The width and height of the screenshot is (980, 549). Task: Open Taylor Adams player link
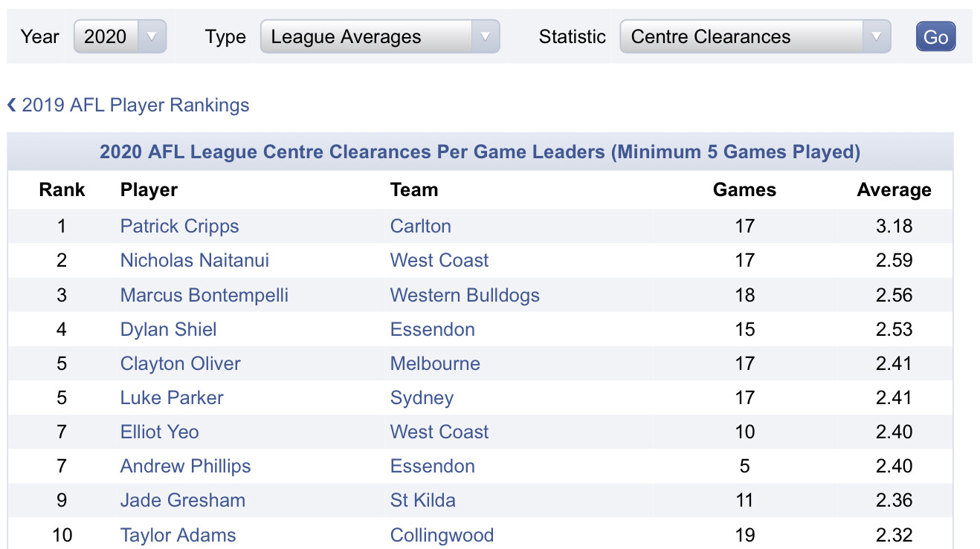(x=178, y=535)
